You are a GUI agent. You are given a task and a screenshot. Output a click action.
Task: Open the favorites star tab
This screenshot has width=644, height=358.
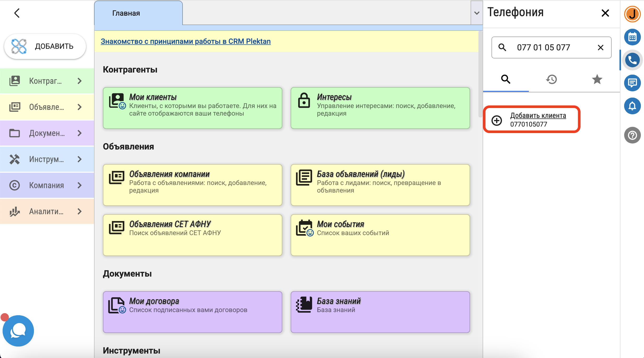(x=597, y=79)
